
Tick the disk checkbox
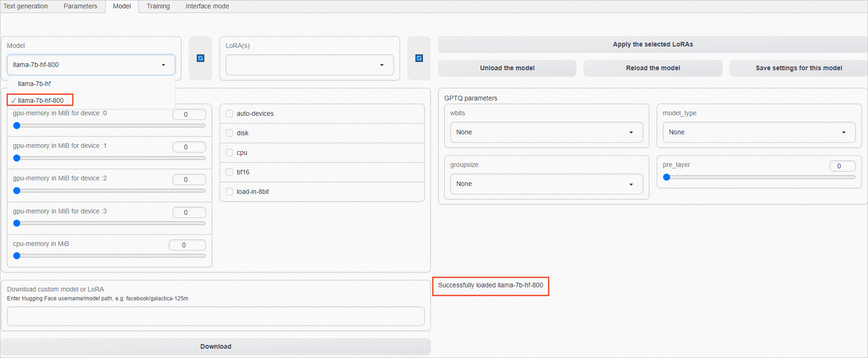(229, 133)
